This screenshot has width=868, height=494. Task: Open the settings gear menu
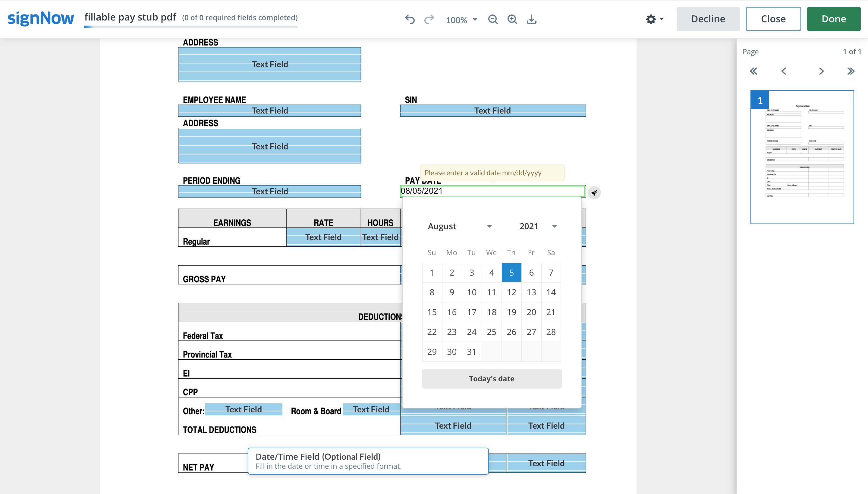pyautogui.click(x=655, y=19)
